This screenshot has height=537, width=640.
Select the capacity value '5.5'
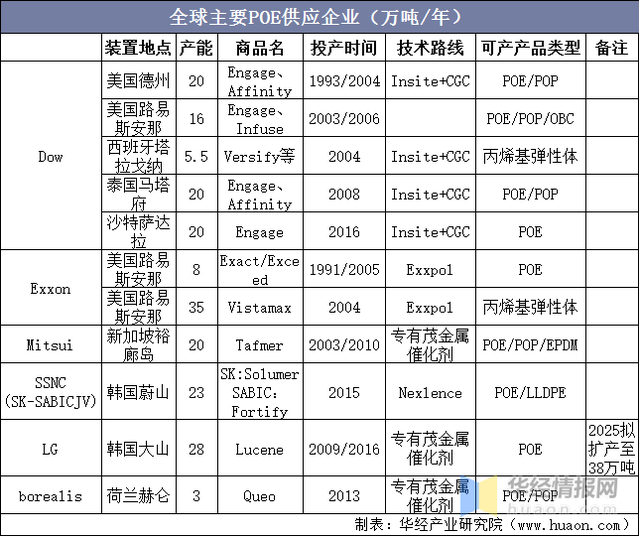(196, 156)
